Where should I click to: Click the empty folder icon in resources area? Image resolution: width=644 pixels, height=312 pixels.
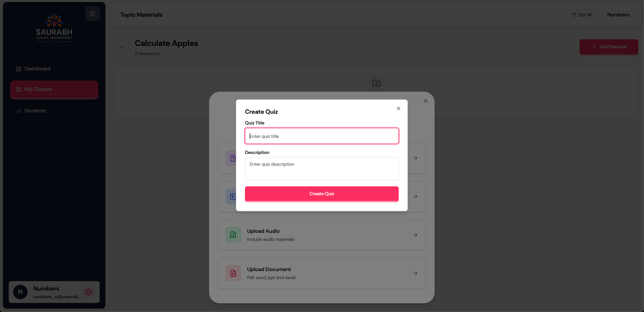click(376, 83)
